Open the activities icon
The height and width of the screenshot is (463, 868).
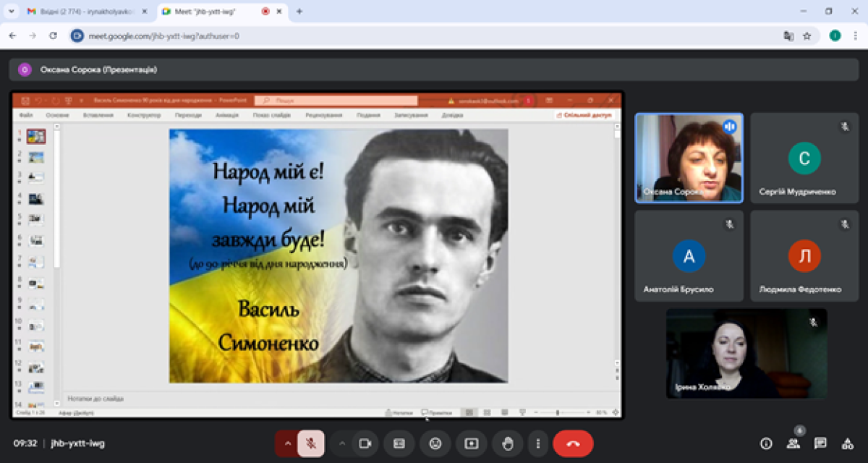coord(847,443)
